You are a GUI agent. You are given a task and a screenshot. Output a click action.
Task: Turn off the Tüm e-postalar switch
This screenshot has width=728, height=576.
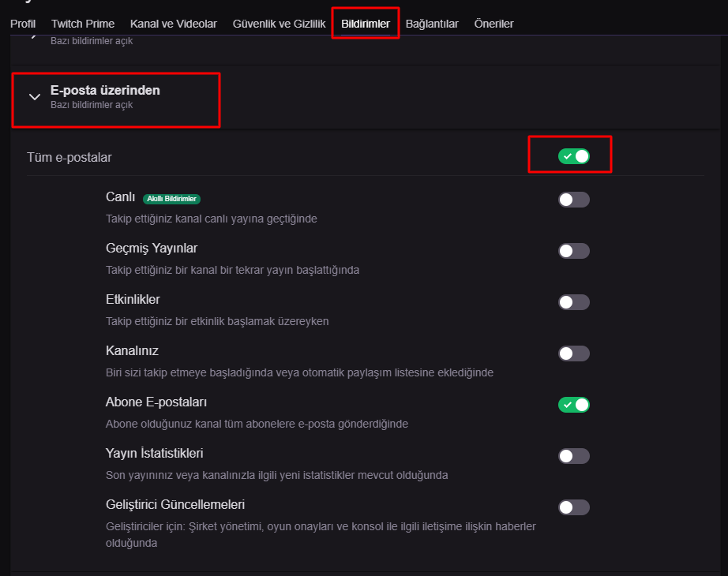574,156
